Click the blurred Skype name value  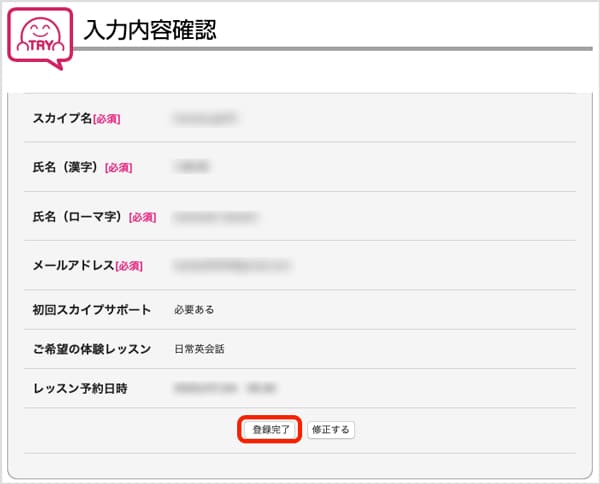[205, 118]
